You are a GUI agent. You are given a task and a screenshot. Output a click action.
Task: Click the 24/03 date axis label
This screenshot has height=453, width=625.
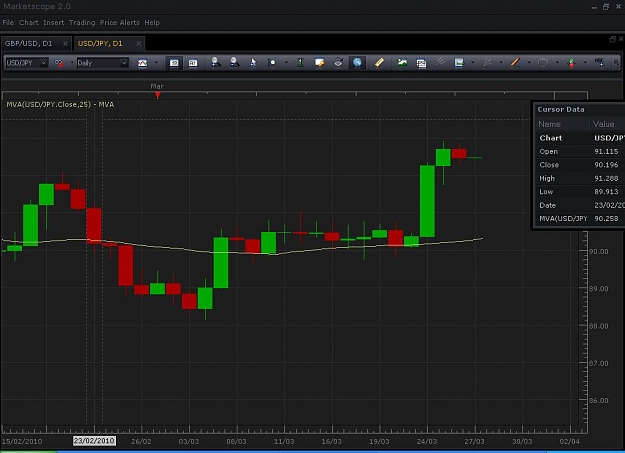click(426, 441)
